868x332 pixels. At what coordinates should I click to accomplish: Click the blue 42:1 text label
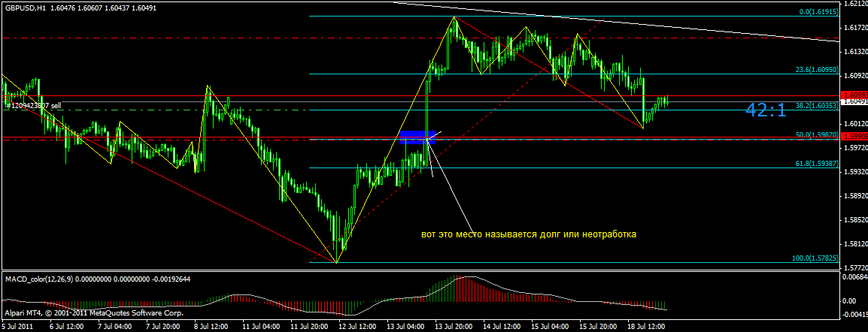point(766,110)
